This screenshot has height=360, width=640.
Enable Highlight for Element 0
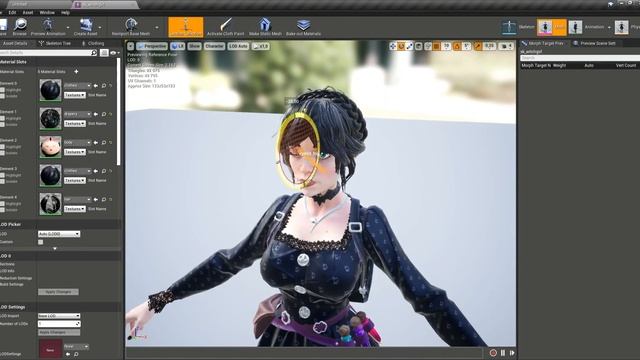click(2, 90)
